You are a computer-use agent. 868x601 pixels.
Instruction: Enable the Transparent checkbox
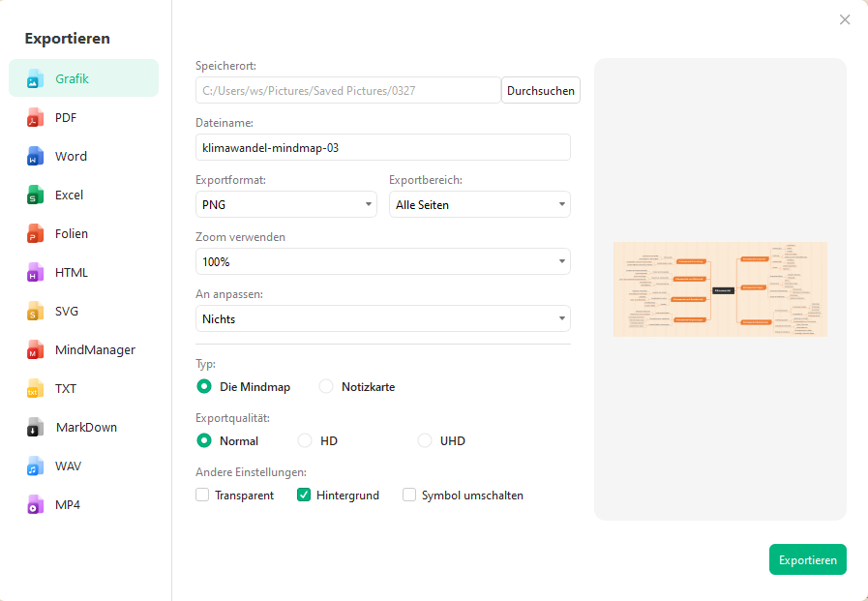[x=202, y=496]
